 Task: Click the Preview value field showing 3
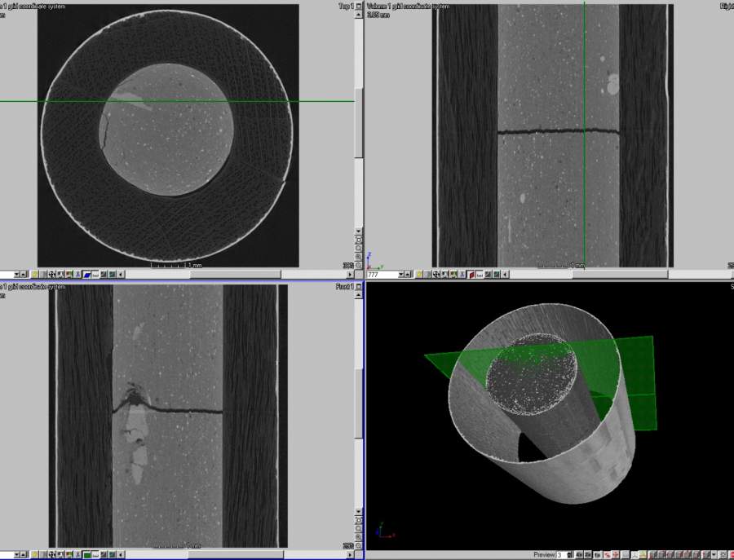[x=560, y=554]
